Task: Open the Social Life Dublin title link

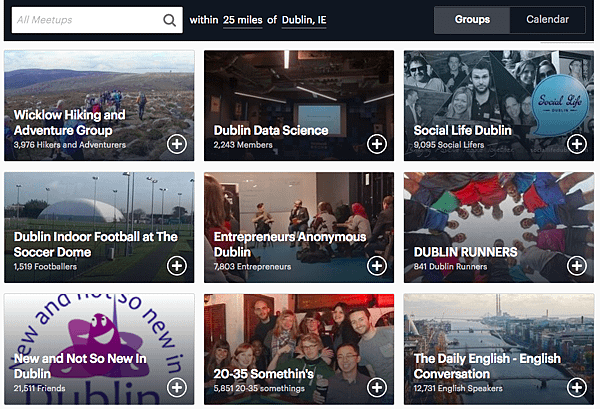Action: (462, 130)
